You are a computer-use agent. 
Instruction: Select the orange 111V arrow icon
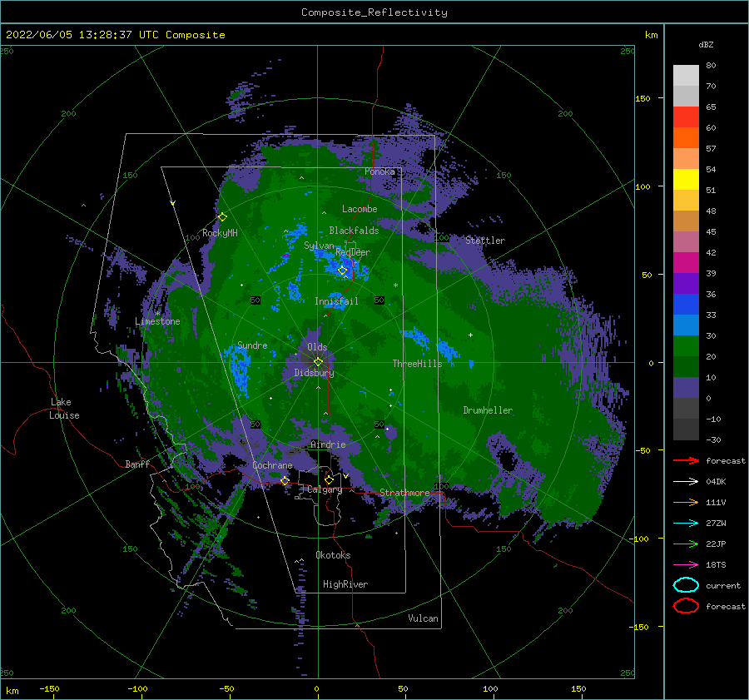(686, 502)
